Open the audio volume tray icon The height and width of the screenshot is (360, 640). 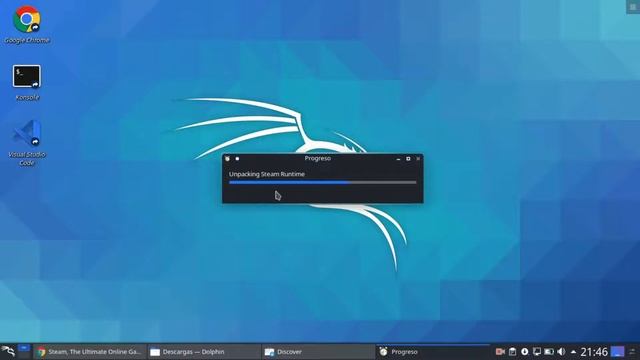[x=562, y=351]
